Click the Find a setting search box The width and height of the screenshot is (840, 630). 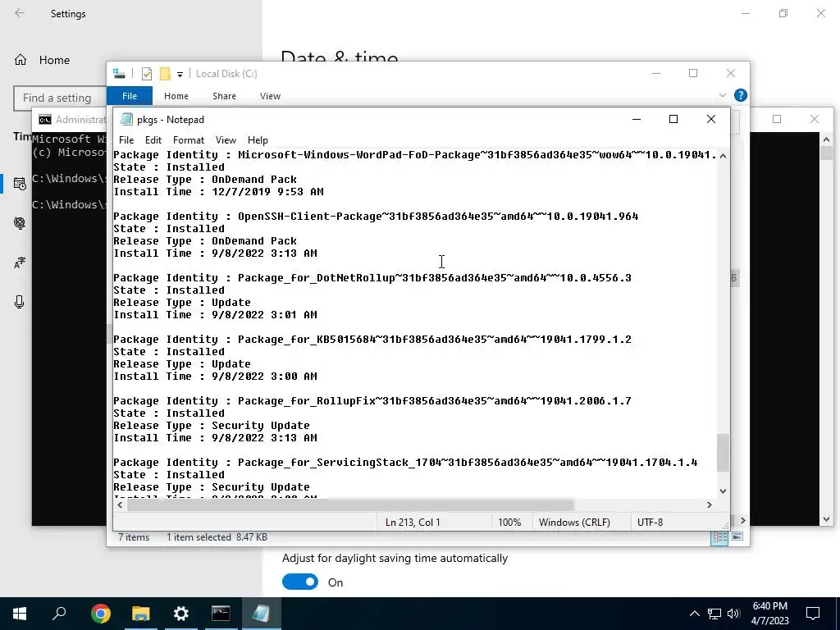(60, 98)
